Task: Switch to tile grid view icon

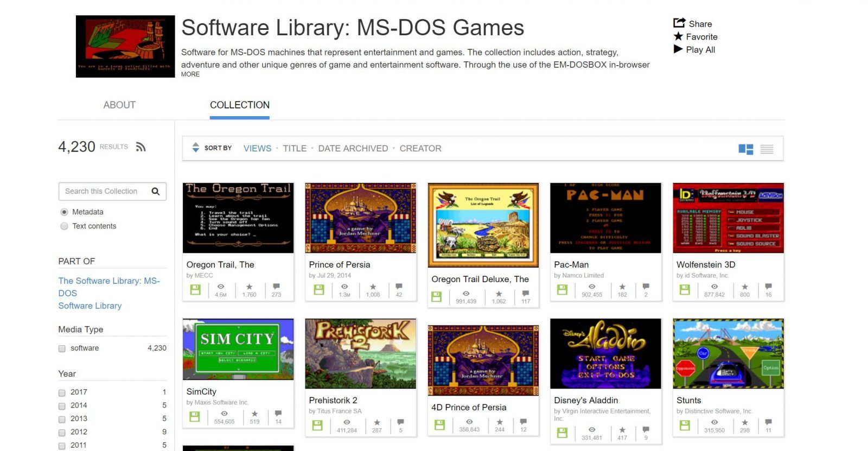Action: pyautogui.click(x=746, y=149)
